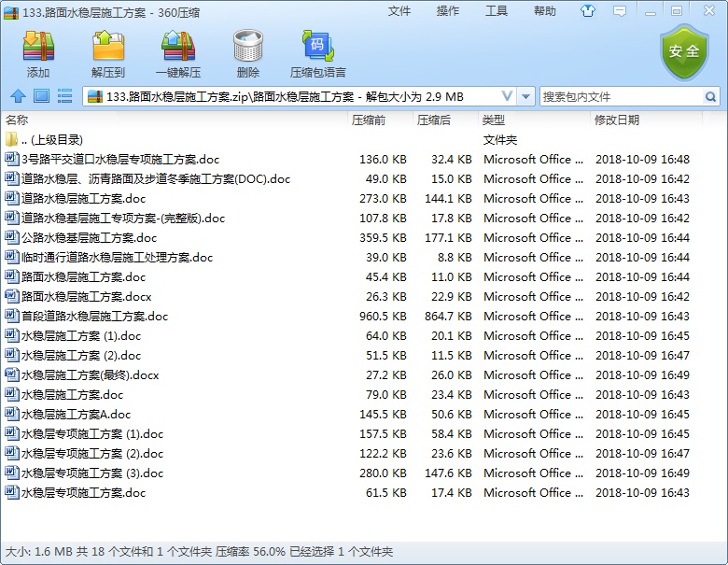Open the 工具 menu
The image size is (728, 565).
[497, 10]
